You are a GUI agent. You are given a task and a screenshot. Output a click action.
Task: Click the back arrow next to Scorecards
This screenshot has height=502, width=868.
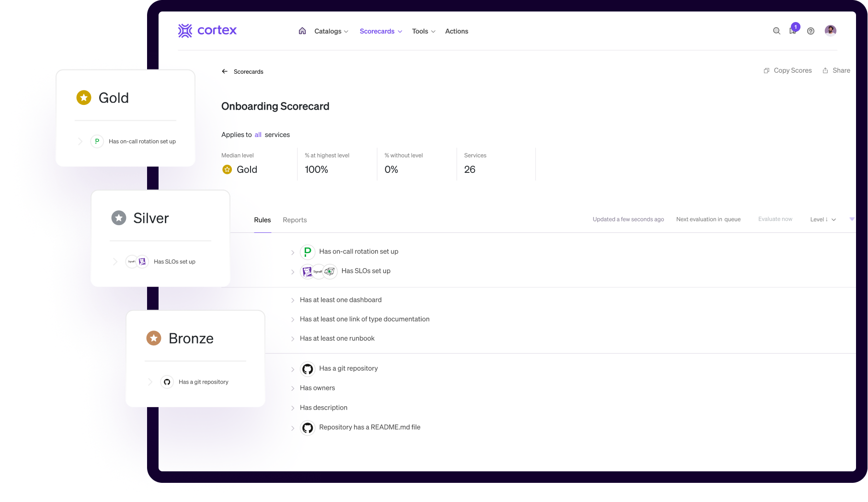click(225, 71)
